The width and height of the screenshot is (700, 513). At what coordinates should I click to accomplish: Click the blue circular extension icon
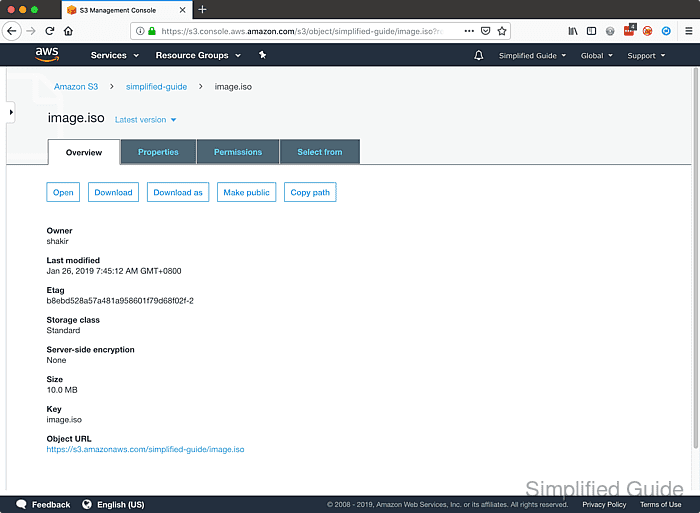click(666, 31)
